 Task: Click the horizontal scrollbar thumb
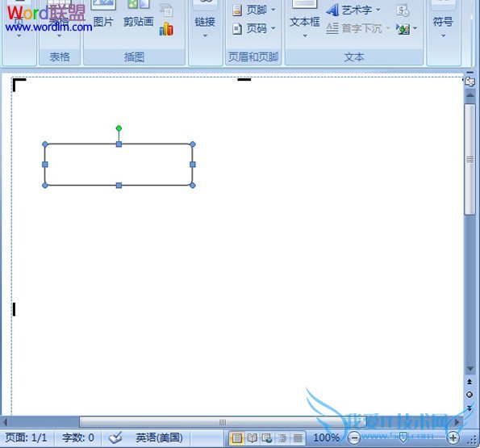(223, 422)
